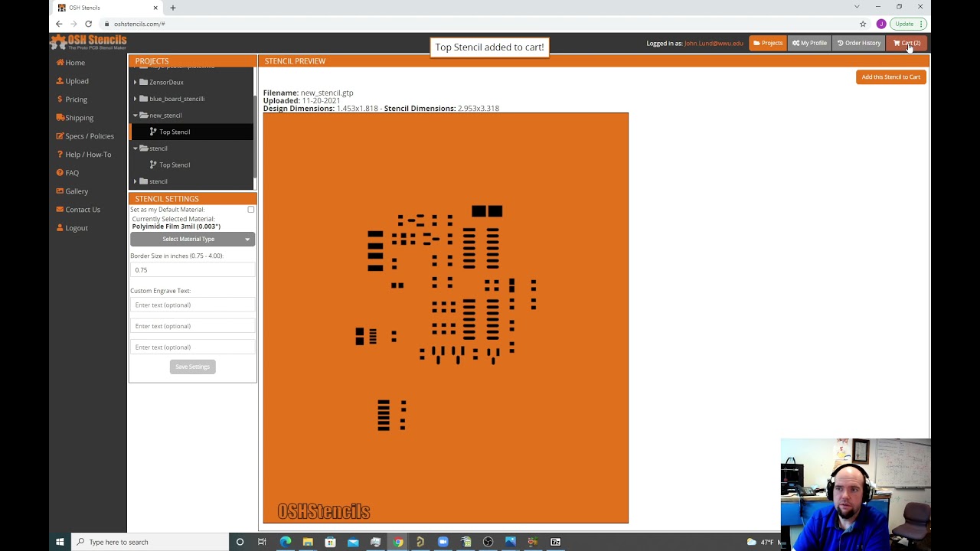Click the weather icon in tray

752,542
